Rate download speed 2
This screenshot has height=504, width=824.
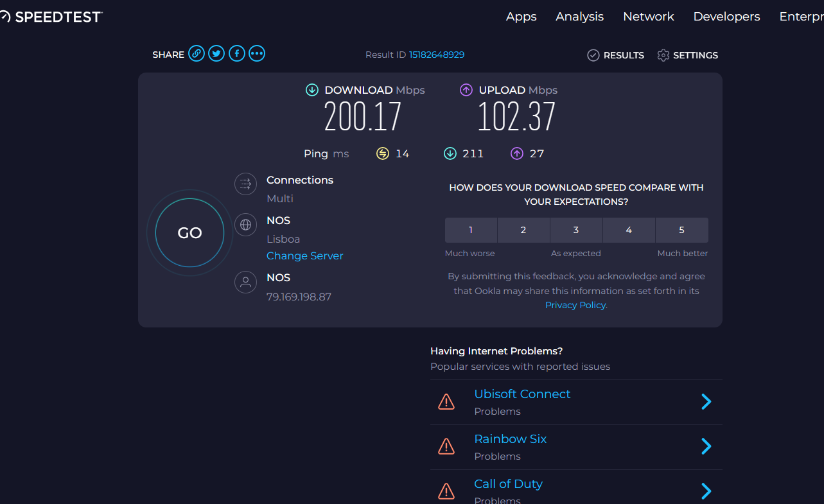523,230
